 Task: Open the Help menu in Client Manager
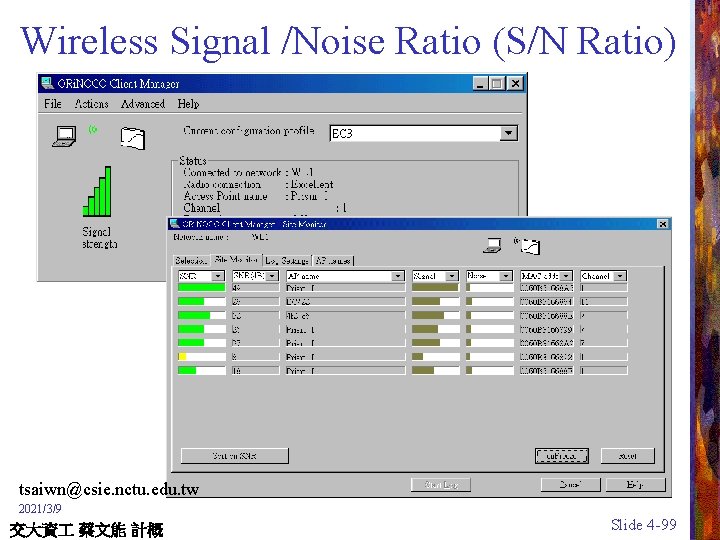point(188,104)
